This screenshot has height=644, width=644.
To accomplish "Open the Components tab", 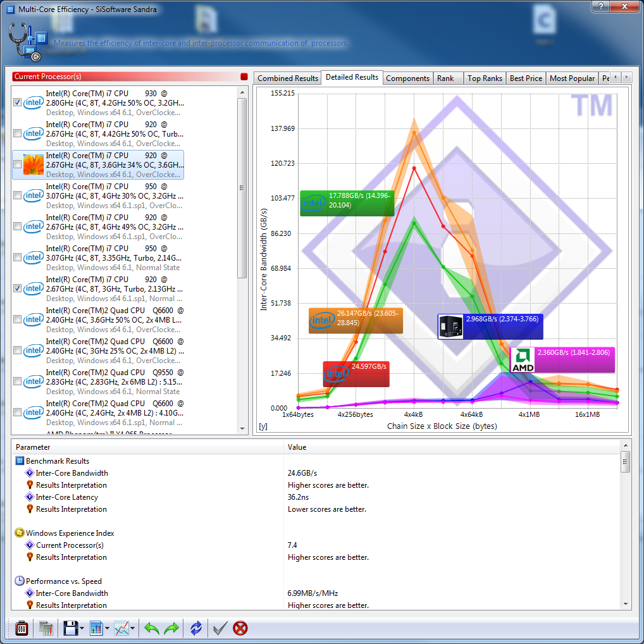I will coord(407,78).
